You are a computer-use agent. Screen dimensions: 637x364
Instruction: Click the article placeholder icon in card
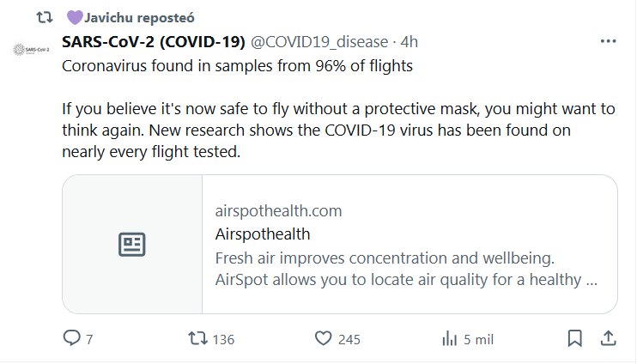132,244
